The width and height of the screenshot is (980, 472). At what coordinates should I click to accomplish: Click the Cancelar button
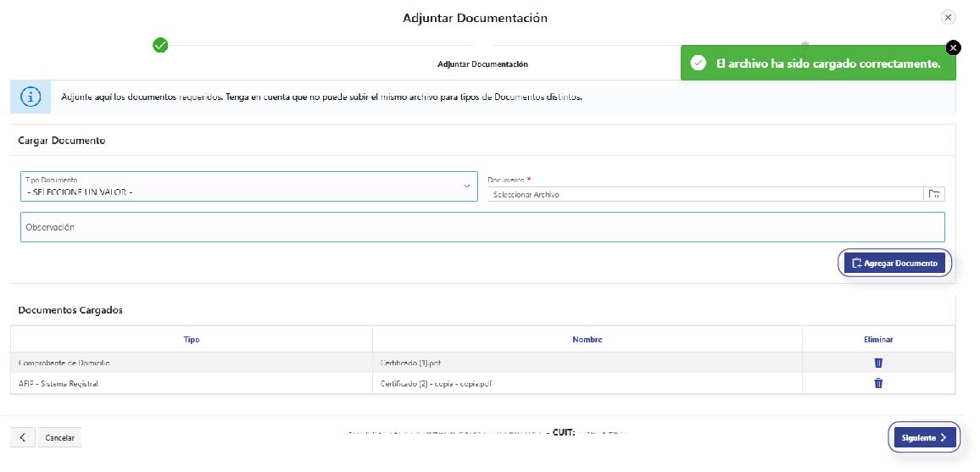tap(59, 438)
